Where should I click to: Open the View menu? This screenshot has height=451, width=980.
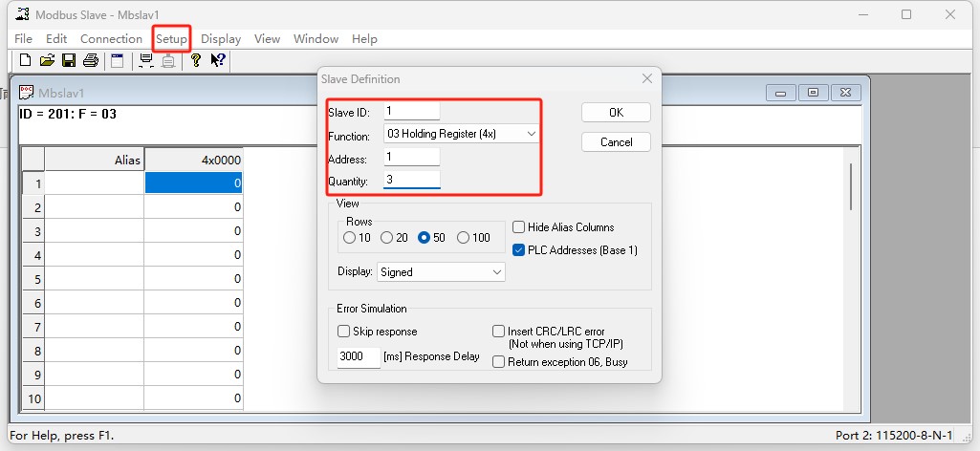click(267, 39)
